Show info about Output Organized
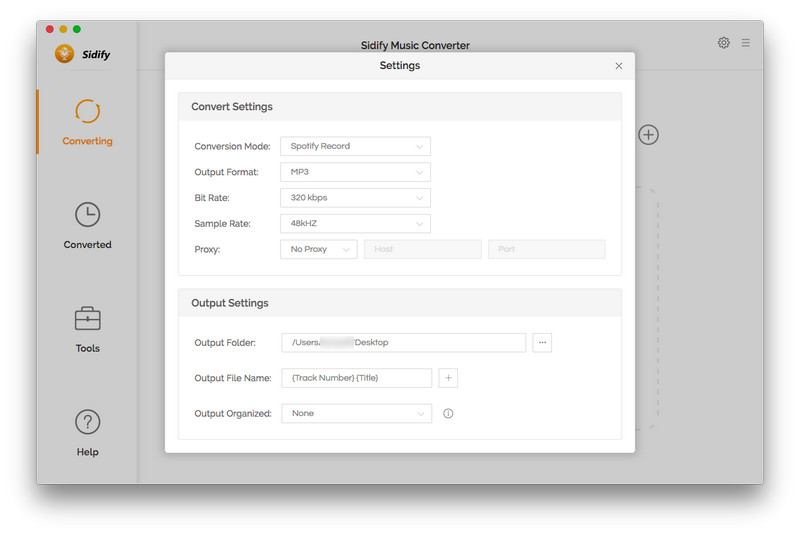 (x=448, y=414)
